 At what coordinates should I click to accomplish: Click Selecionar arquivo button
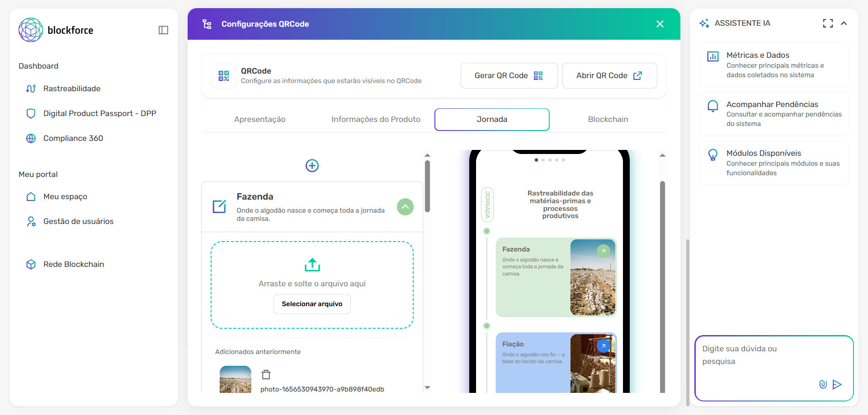pyautogui.click(x=312, y=304)
